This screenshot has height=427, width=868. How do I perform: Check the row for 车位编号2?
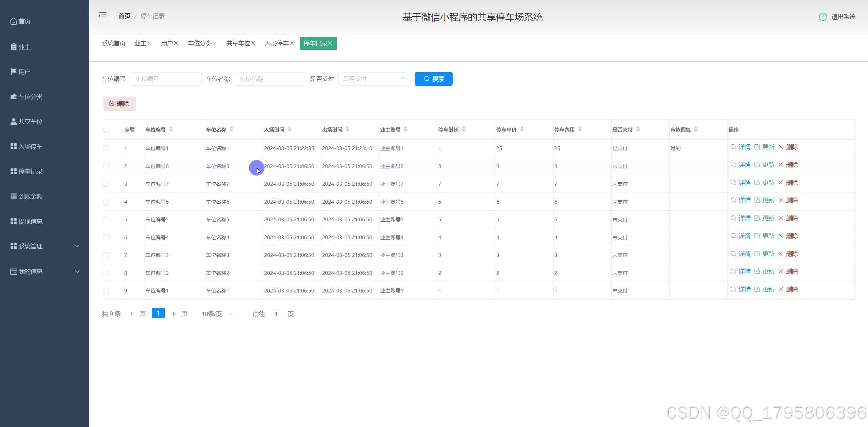point(106,273)
